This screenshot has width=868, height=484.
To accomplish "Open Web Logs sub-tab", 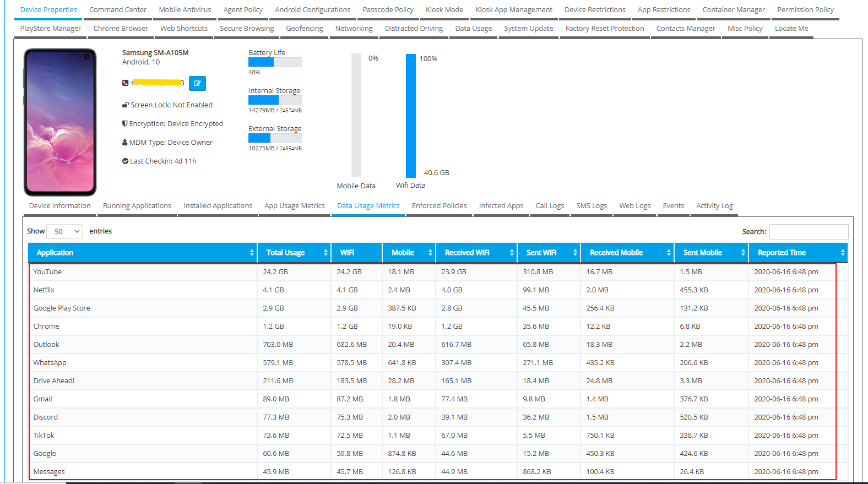I will pyautogui.click(x=634, y=206).
